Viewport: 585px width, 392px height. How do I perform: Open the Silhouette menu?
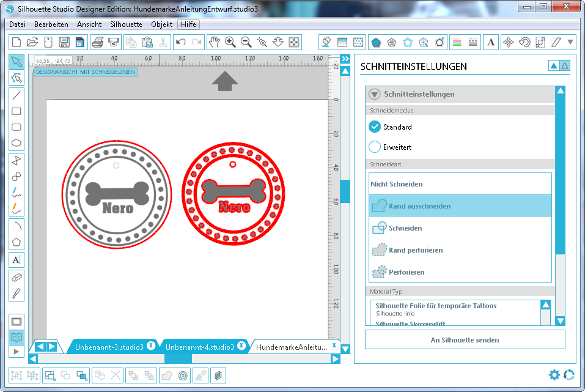[126, 24]
